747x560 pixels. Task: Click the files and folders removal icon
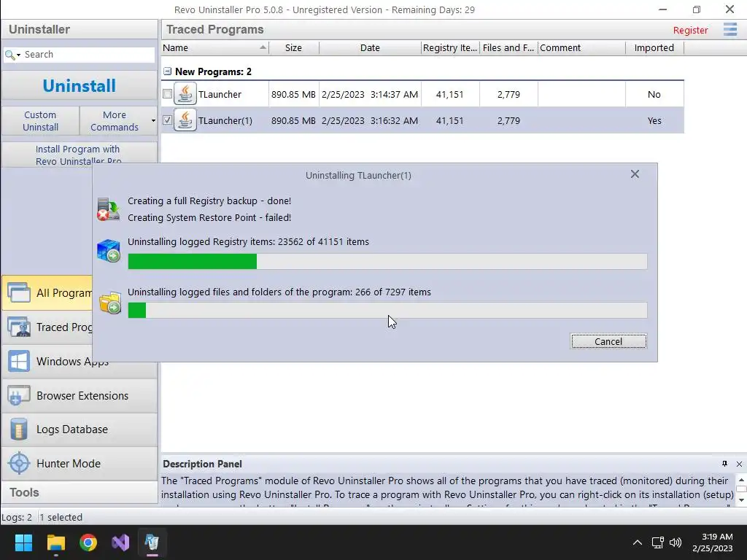pos(109,303)
